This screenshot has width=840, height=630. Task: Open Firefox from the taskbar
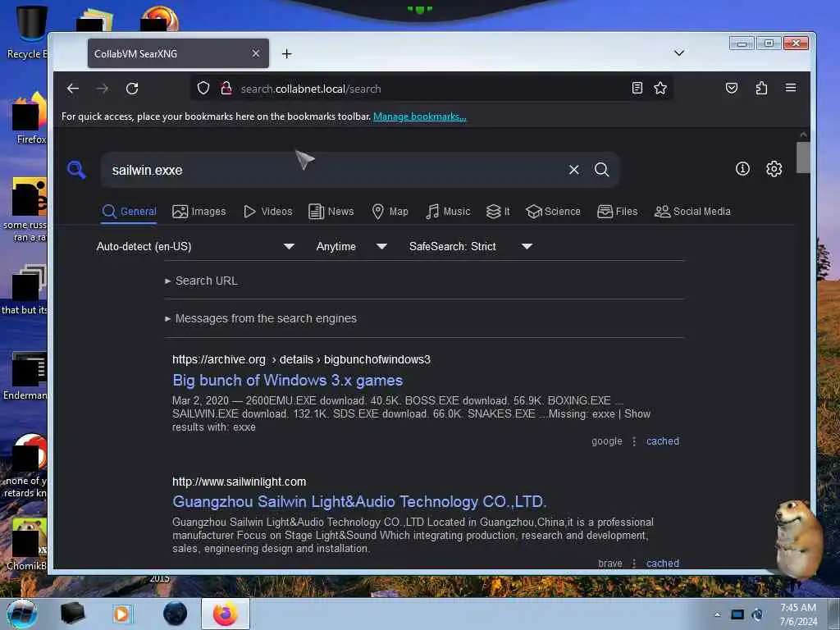pos(226,614)
